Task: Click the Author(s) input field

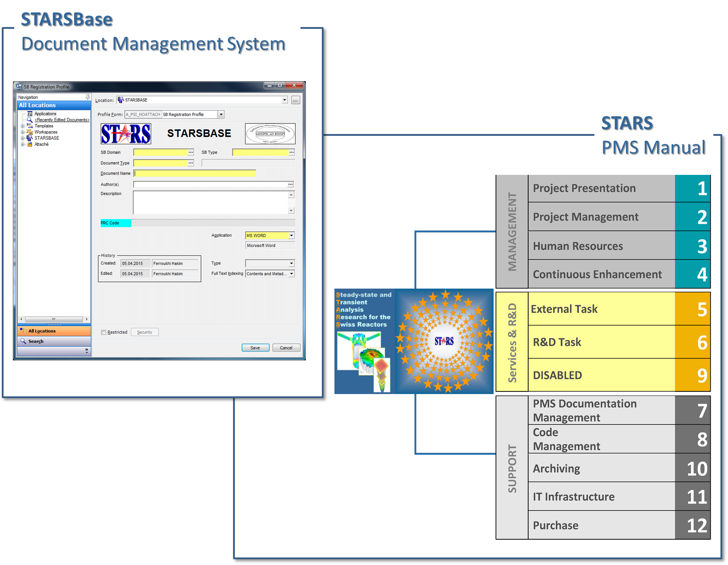Action: coord(210,184)
